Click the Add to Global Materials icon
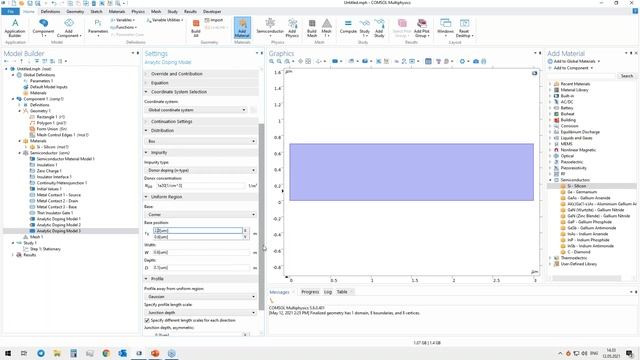The height and width of the screenshot is (360, 640). tap(550, 61)
